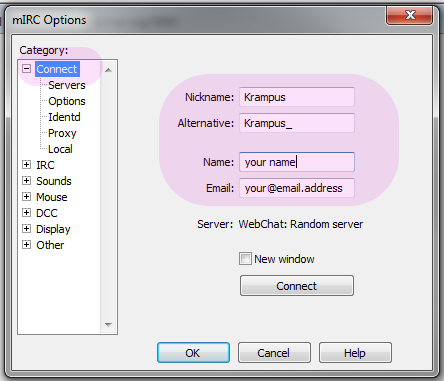Open the Options subcategory
Screen dimensions: 444x381
click(67, 101)
